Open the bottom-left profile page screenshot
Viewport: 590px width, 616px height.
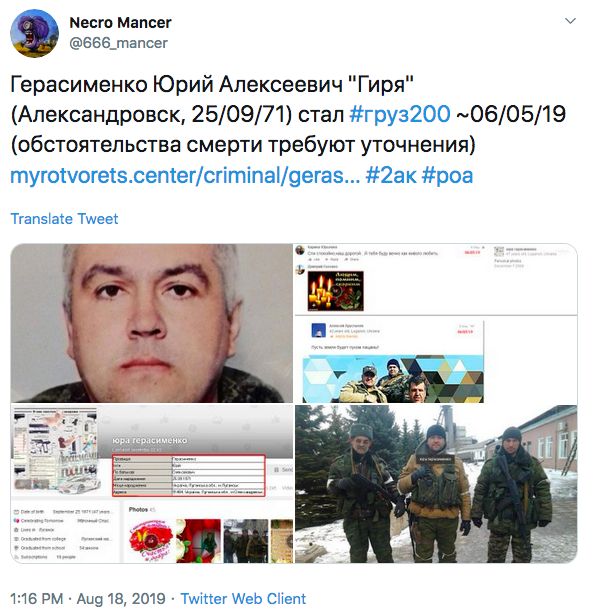(x=152, y=484)
